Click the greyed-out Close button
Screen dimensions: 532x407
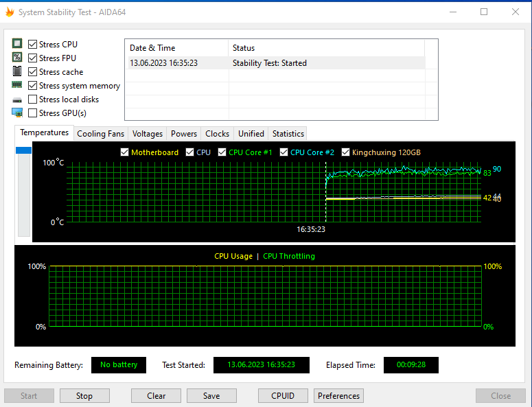point(501,396)
